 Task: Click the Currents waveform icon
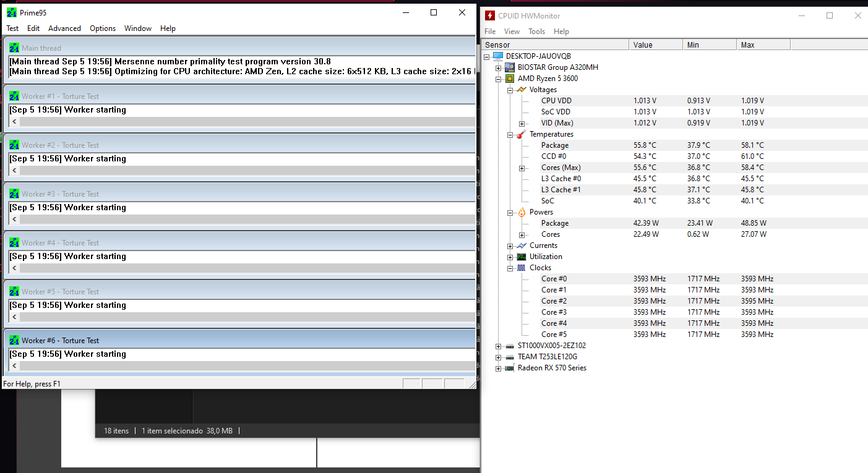tap(522, 245)
